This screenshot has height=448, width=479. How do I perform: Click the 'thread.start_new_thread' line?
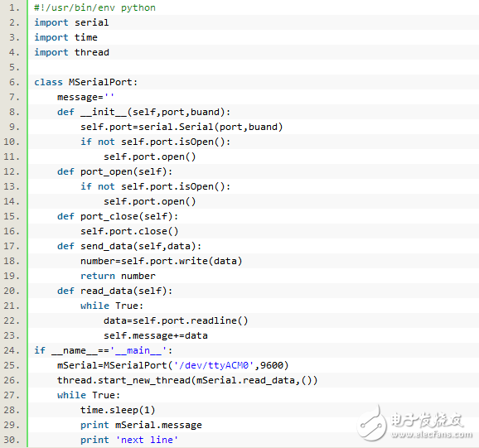(187, 381)
